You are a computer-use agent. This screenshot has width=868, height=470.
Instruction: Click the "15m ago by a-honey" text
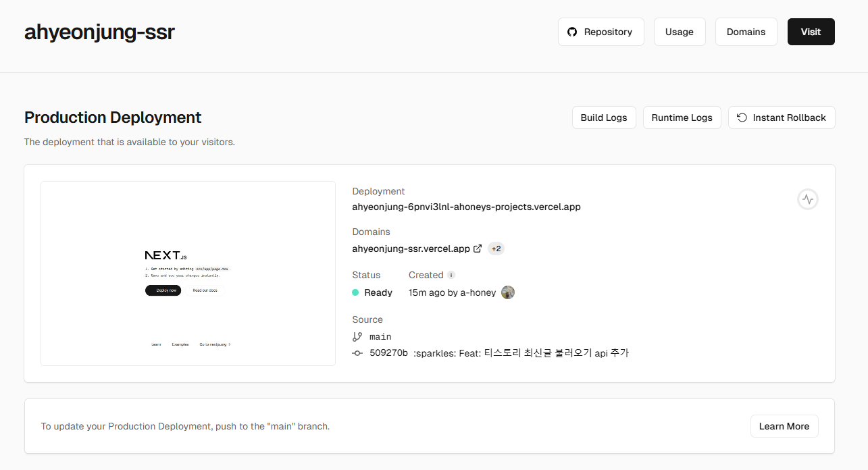(452, 292)
